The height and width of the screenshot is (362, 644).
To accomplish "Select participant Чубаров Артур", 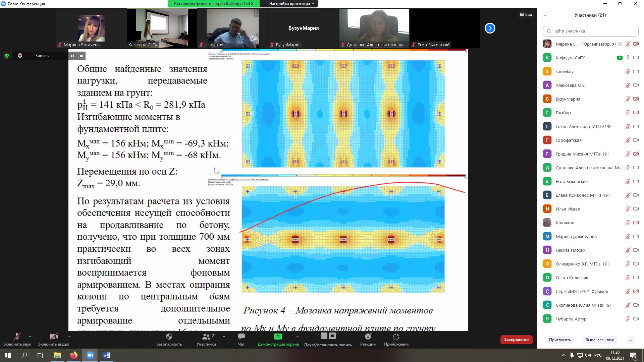I will point(591,319).
